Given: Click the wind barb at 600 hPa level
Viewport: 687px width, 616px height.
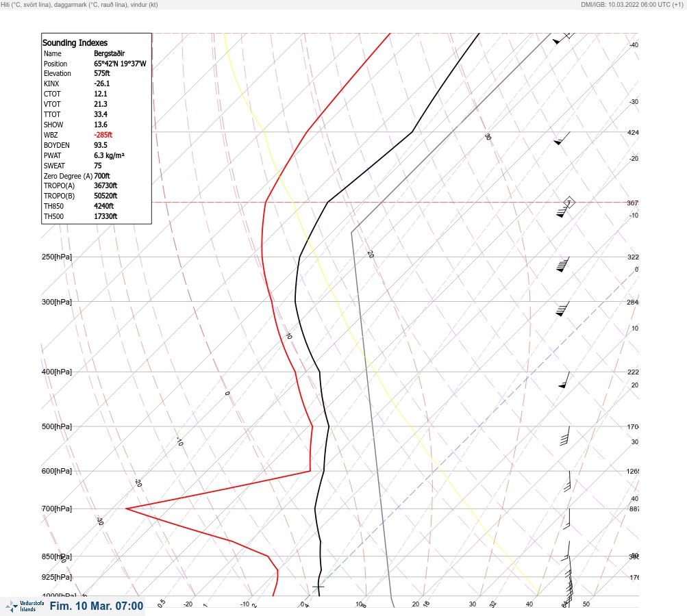Looking at the screenshot, I should [567, 481].
